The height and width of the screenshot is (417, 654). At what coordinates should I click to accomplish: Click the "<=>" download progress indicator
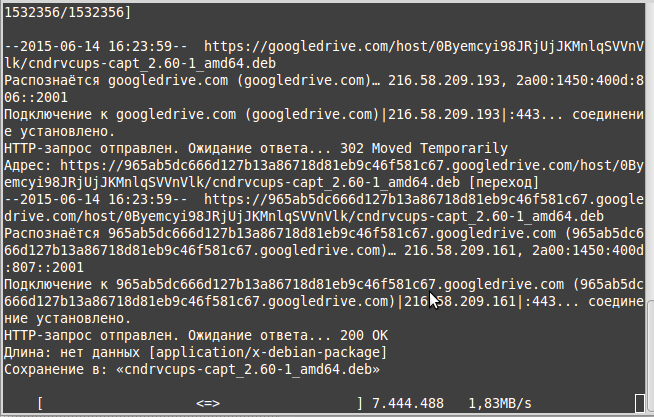tap(208, 404)
